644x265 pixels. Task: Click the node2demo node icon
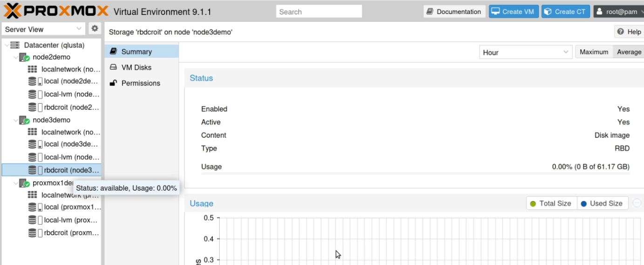click(x=24, y=57)
